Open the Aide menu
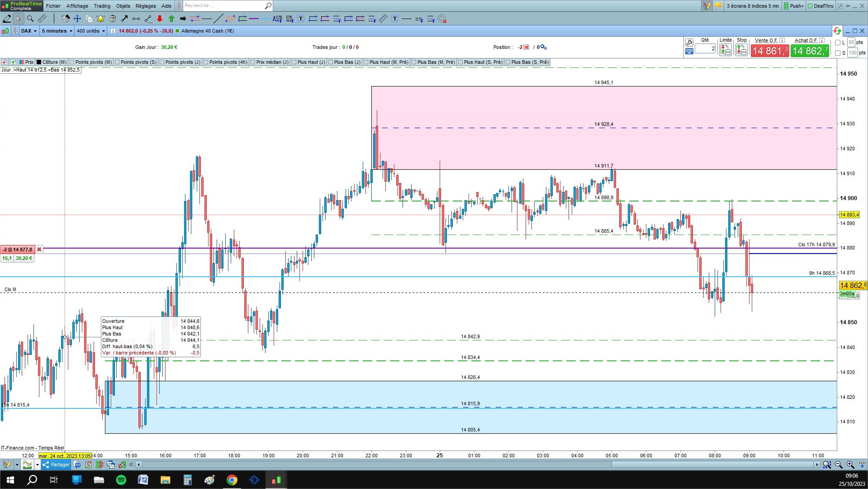The height and width of the screenshot is (489, 868). pyautogui.click(x=166, y=6)
